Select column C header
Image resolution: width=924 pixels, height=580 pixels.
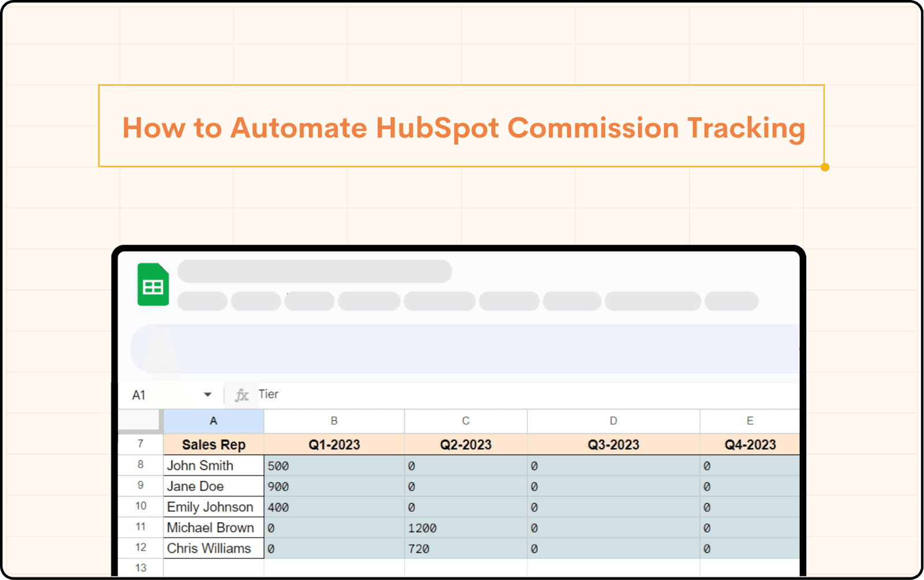pos(465,421)
